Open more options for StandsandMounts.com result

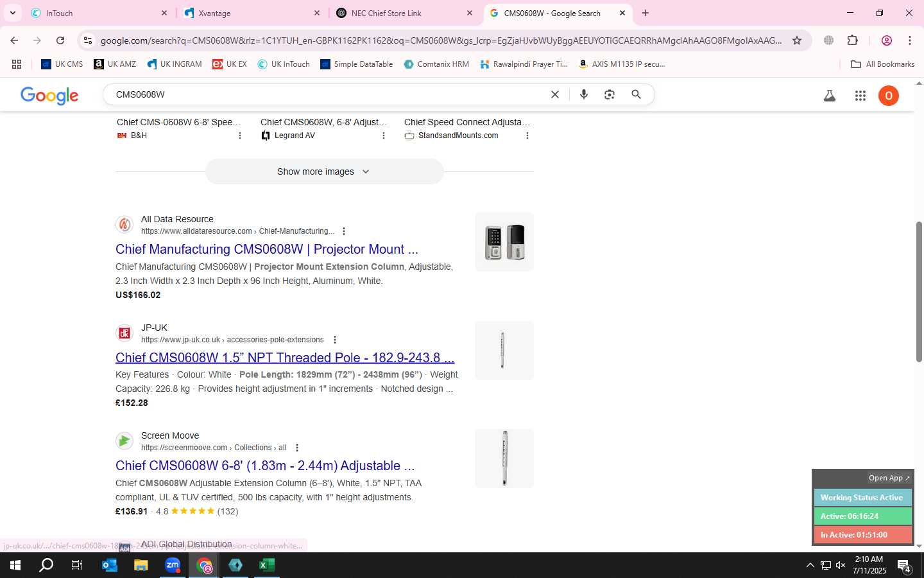[527, 136]
